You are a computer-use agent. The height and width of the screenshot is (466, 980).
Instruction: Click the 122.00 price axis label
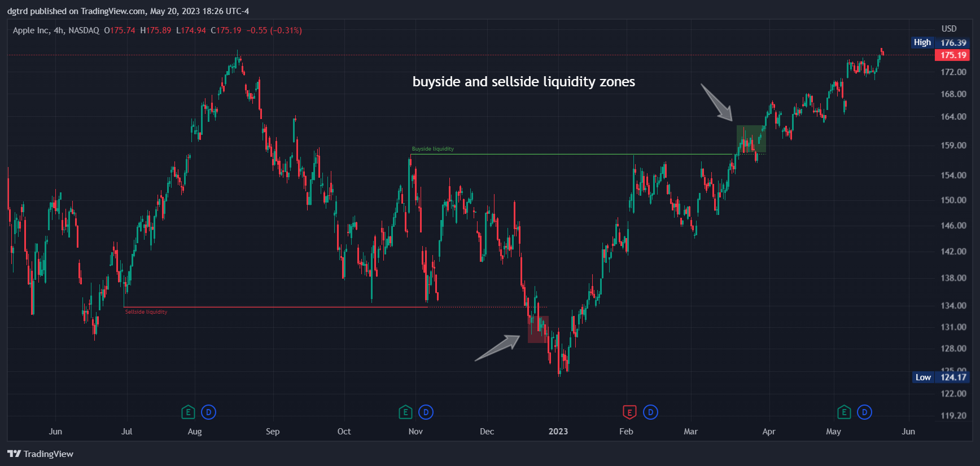[x=953, y=394]
